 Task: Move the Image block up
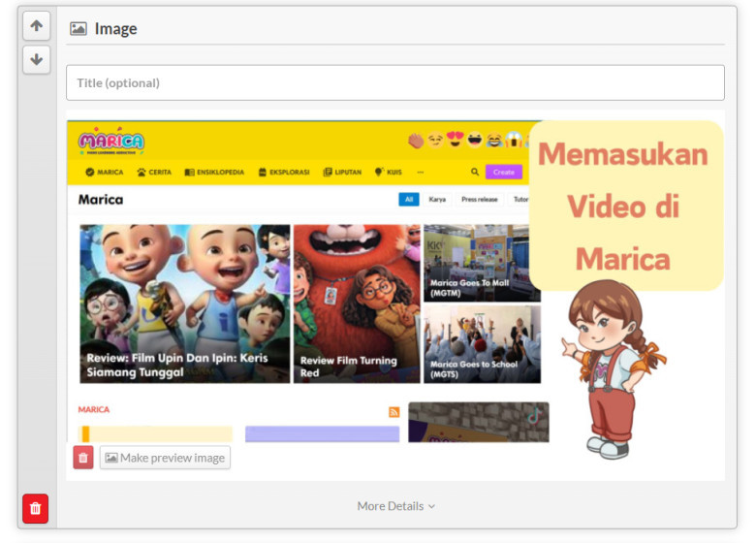36,26
